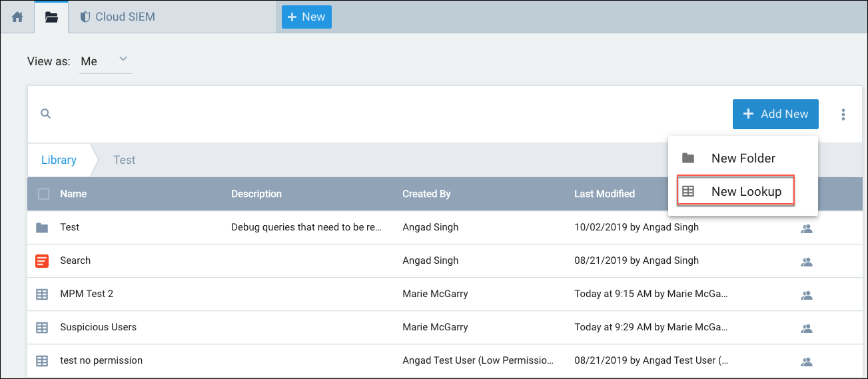Click the Test folder icon in list
Image resolution: width=868 pixels, height=379 pixels.
42,228
